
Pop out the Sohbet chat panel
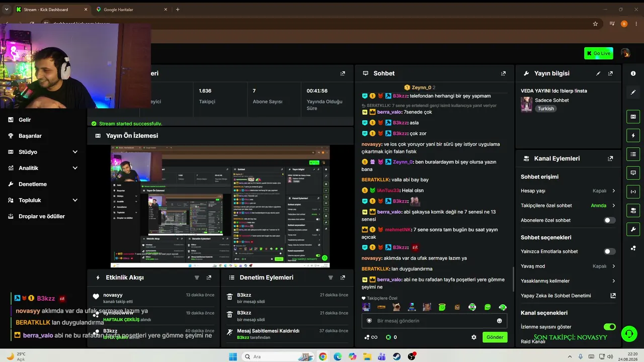click(x=503, y=73)
